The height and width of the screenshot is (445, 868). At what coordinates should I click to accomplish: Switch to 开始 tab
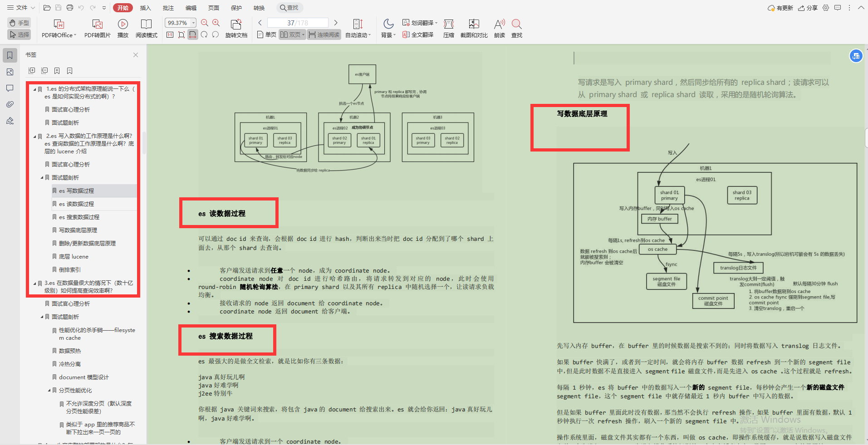pos(123,8)
